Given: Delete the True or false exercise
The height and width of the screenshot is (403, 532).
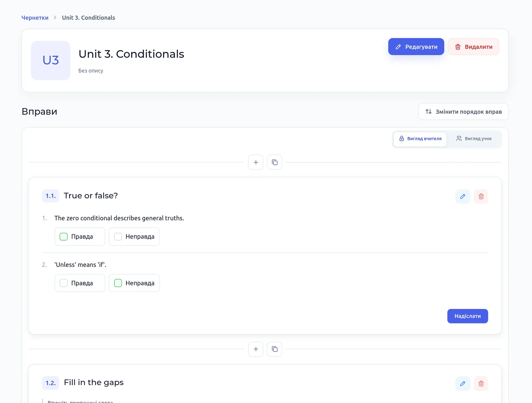Looking at the screenshot, I should point(481,196).
